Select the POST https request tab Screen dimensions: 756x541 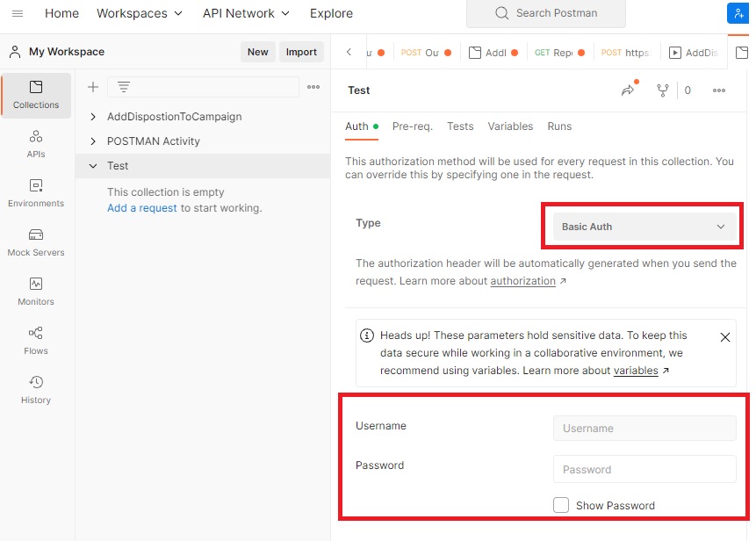[x=626, y=53]
